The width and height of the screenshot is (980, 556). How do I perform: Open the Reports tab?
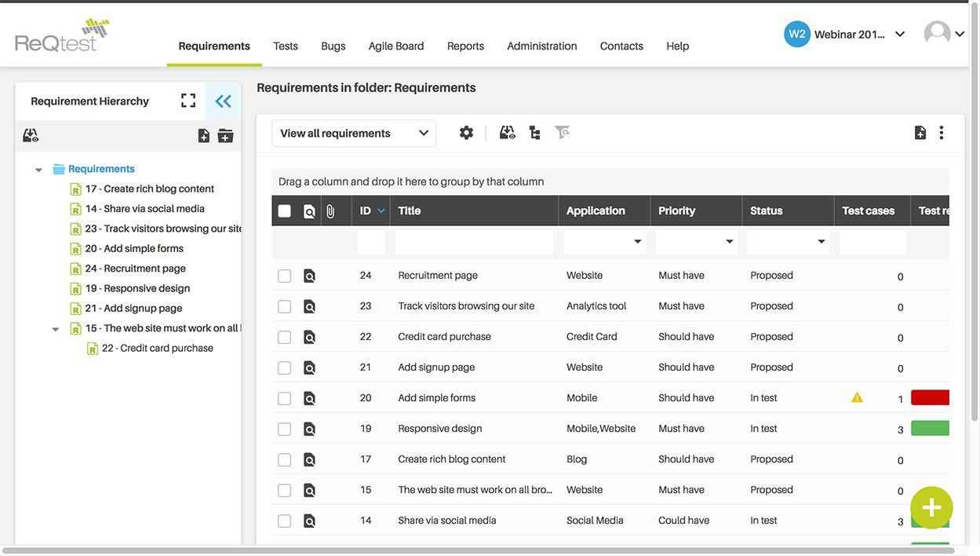[466, 46]
